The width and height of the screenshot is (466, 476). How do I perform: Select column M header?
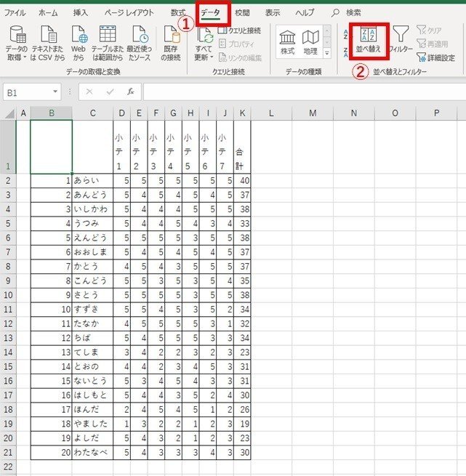313,113
